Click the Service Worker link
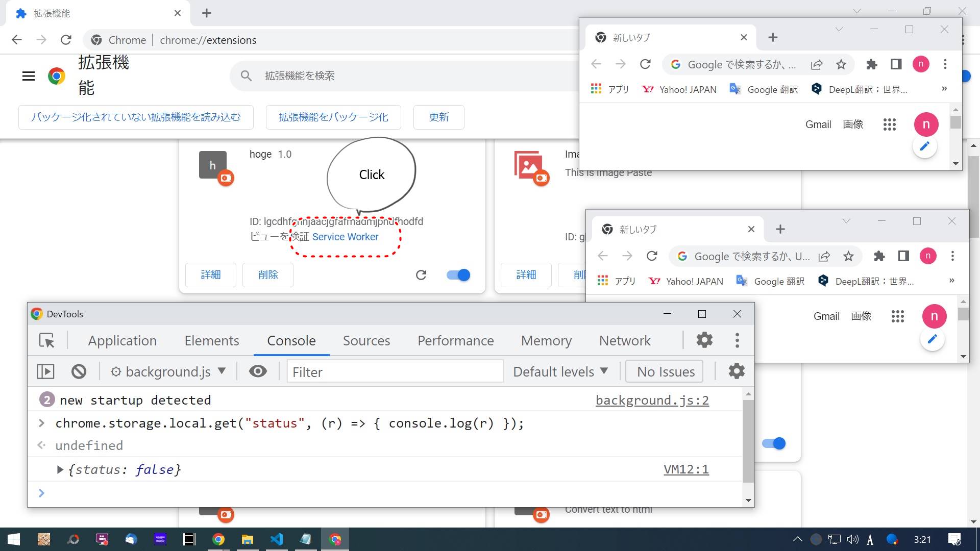The width and height of the screenshot is (980, 551). point(345,237)
